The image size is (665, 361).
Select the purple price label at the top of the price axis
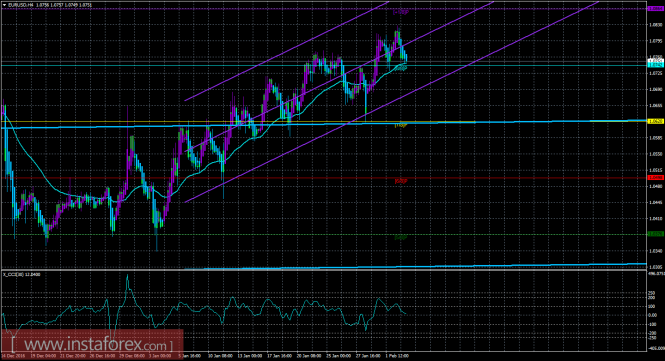[656, 8]
